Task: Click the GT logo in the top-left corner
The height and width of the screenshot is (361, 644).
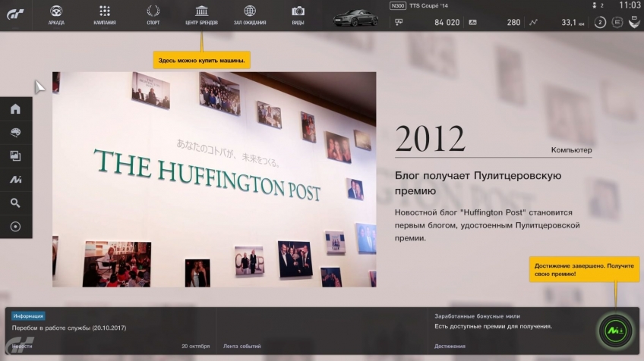Action: click(15, 14)
